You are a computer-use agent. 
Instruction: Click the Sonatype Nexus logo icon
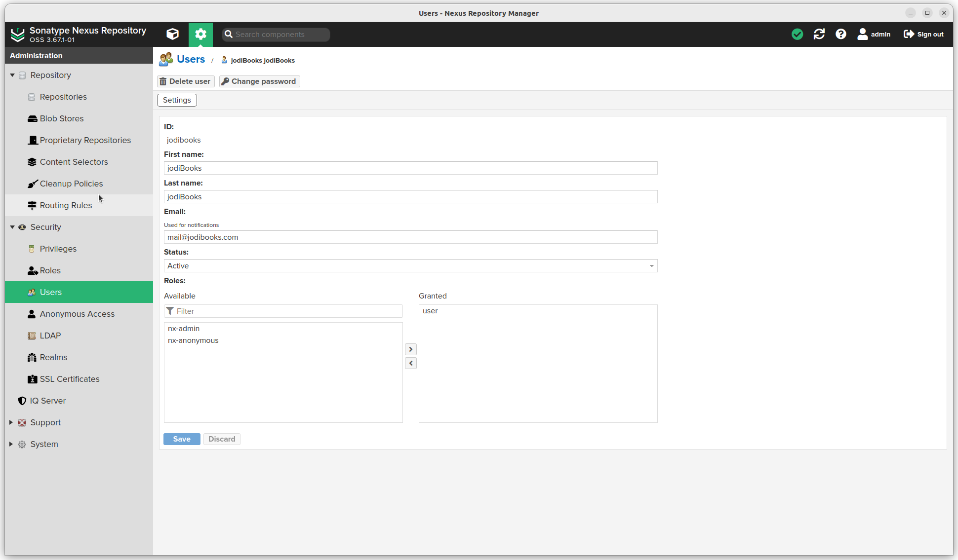click(18, 34)
